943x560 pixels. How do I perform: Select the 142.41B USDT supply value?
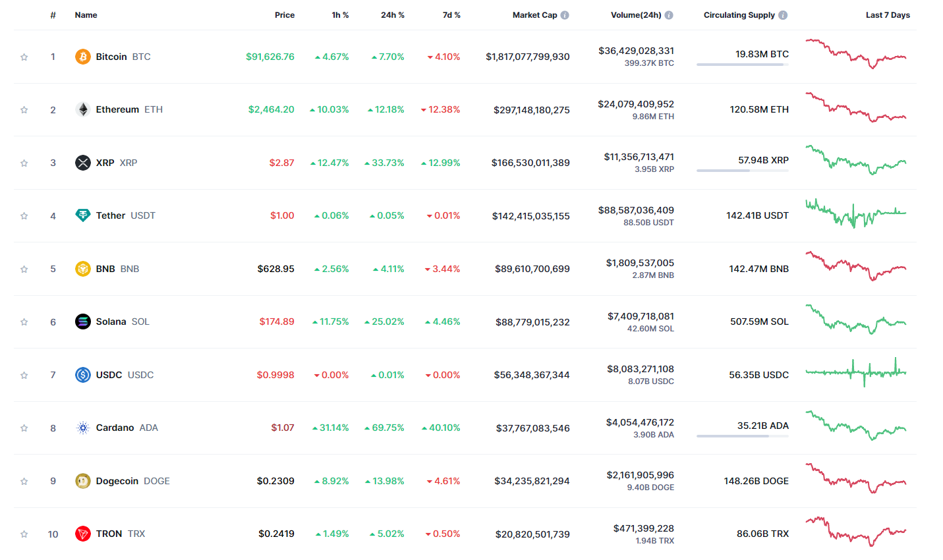click(757, 215)
